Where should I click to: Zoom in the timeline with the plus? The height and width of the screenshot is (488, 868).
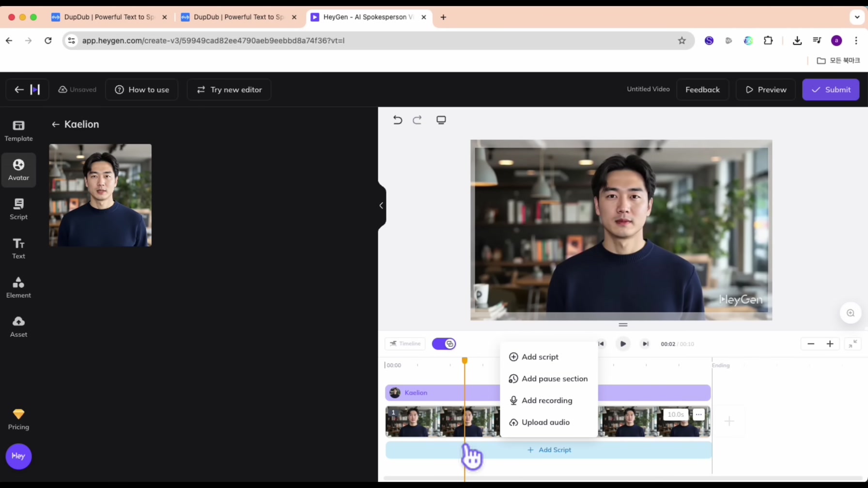tap(830, 344)
